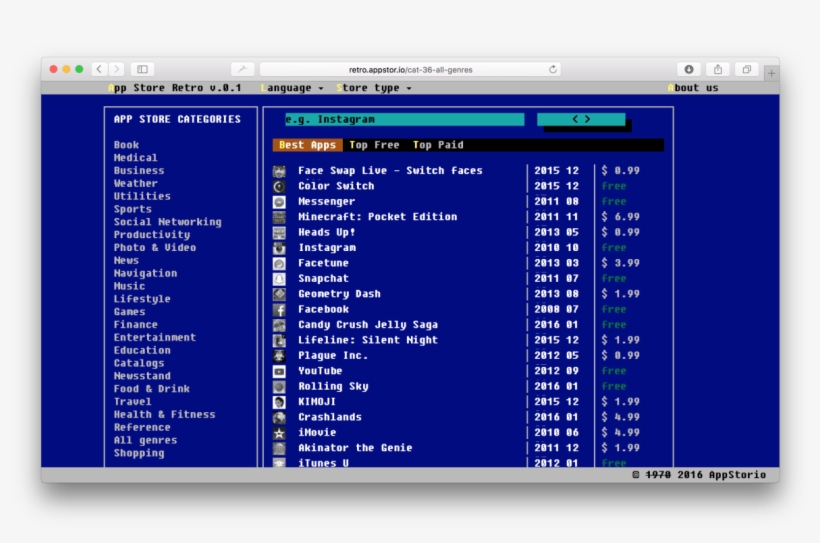Click the Facebook app icon
Viewport: 820px width, 543px height.
coord(279,310)
